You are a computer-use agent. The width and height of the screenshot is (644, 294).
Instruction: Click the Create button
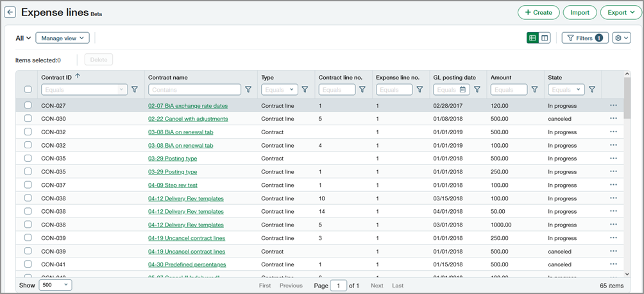coord(538,12)
